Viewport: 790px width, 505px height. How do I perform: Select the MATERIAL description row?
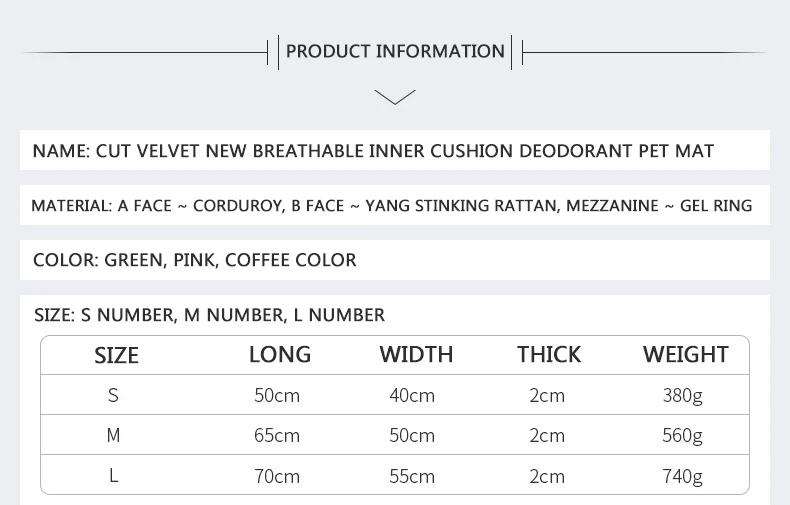point(395,205)
